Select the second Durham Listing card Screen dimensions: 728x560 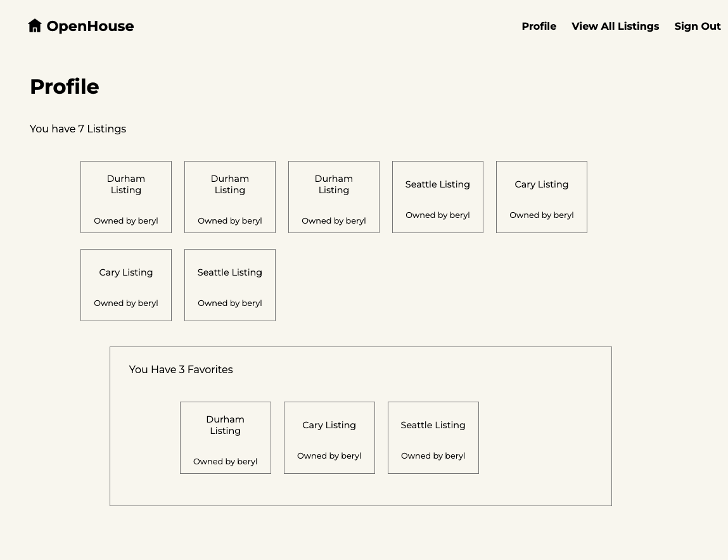pos(229,196)
